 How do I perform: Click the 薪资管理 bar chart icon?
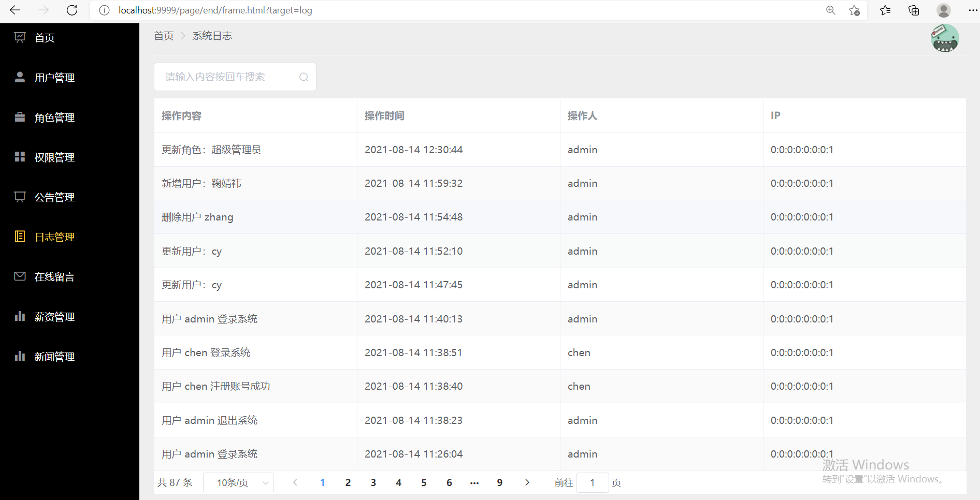point(20,316)
